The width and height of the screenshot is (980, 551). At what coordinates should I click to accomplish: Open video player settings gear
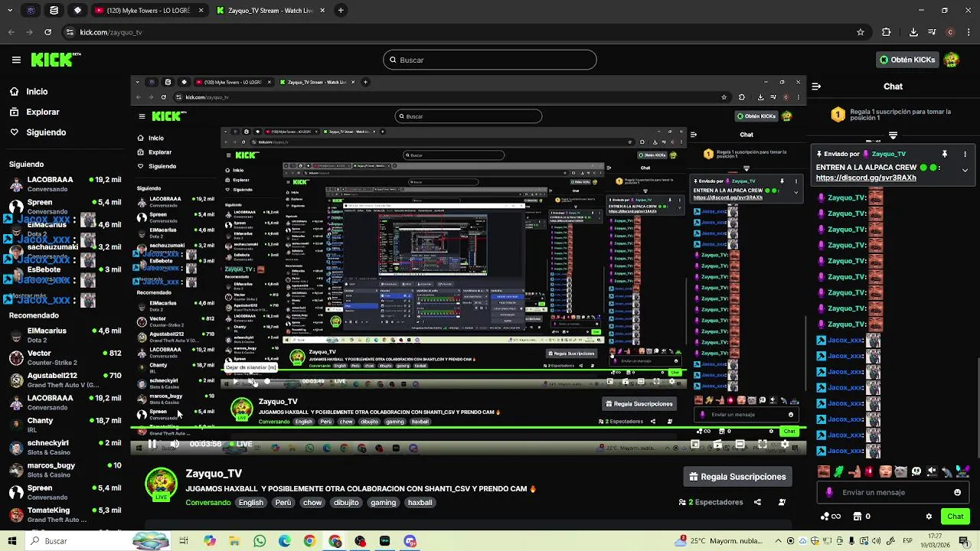(x=785, y=444)
